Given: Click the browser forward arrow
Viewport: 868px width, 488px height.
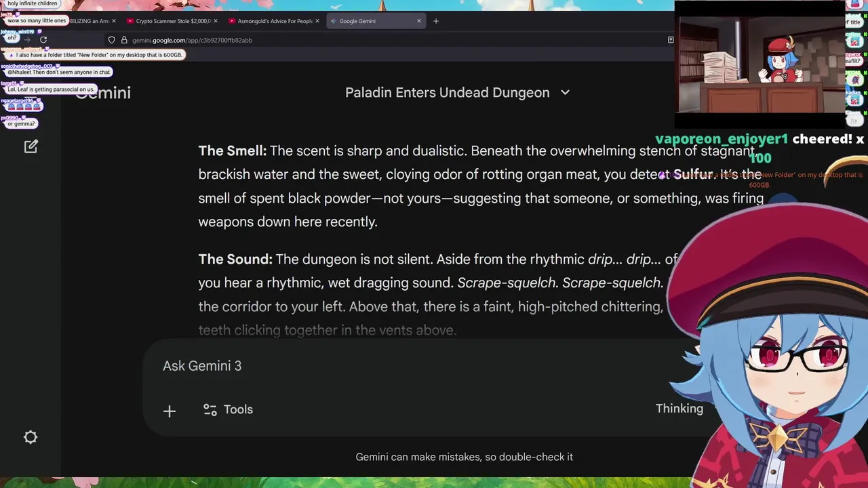Looking at the screenshot, I should [x=27, y=40].
